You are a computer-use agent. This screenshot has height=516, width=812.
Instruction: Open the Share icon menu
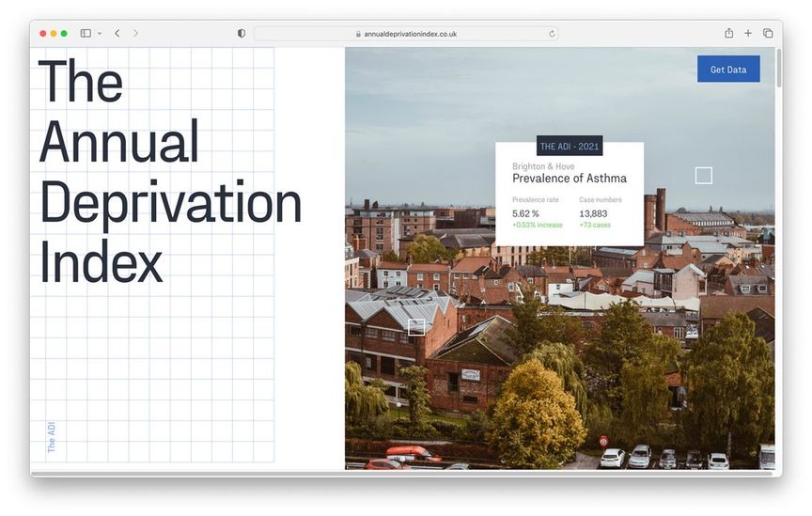pyautogui.click(x=728, y=33)
